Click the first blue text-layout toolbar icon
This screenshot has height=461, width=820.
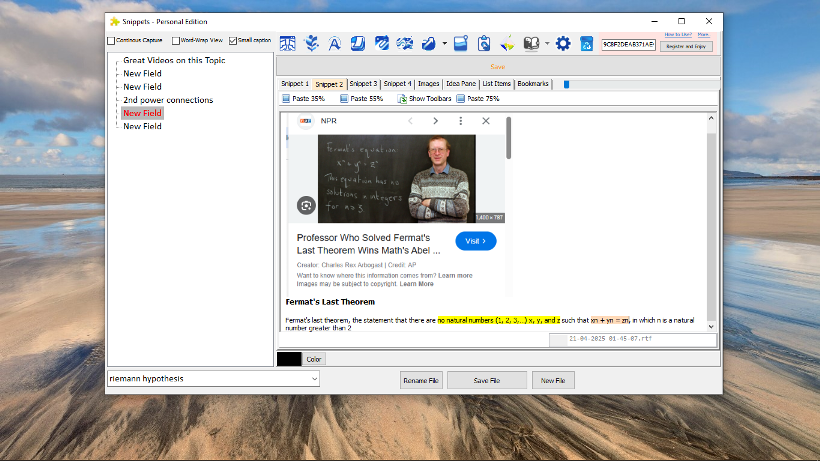tap(287, 43)
